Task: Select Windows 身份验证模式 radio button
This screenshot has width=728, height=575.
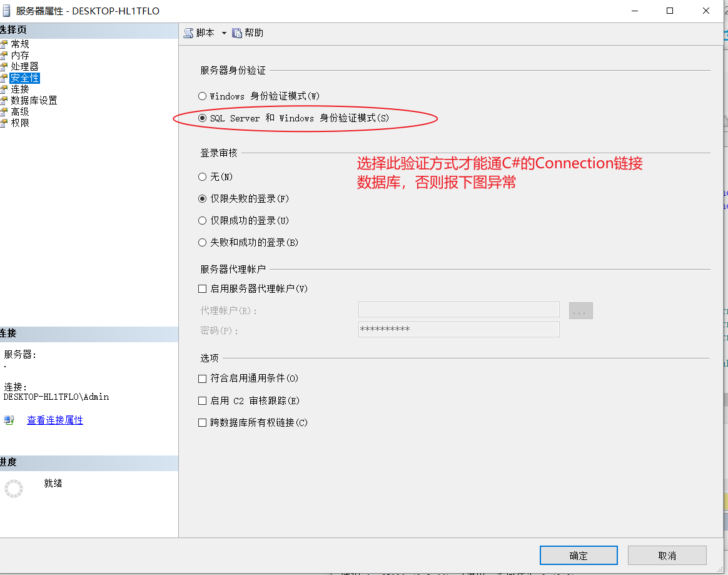Action: [202, 96]
